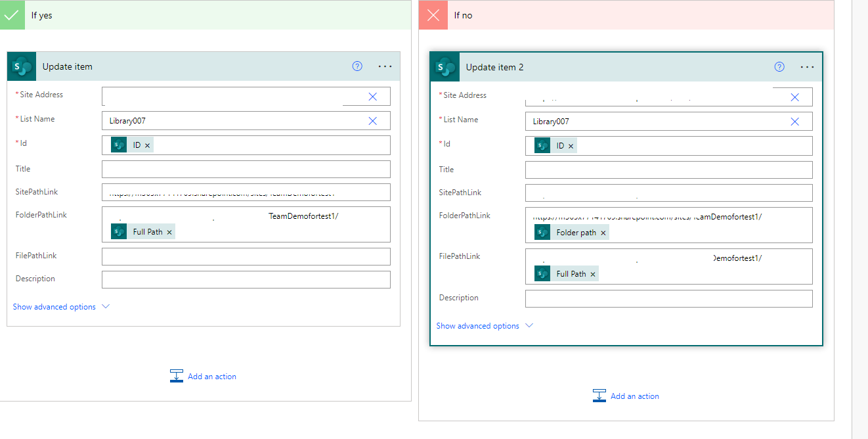
Task: Click the If no branch header
Action: tap(626, 15)
